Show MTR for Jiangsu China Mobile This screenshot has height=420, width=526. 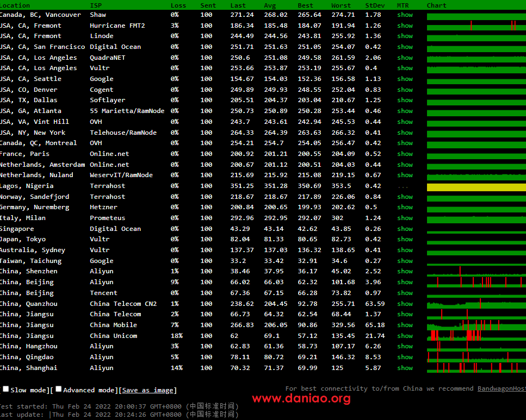(405, 325)
